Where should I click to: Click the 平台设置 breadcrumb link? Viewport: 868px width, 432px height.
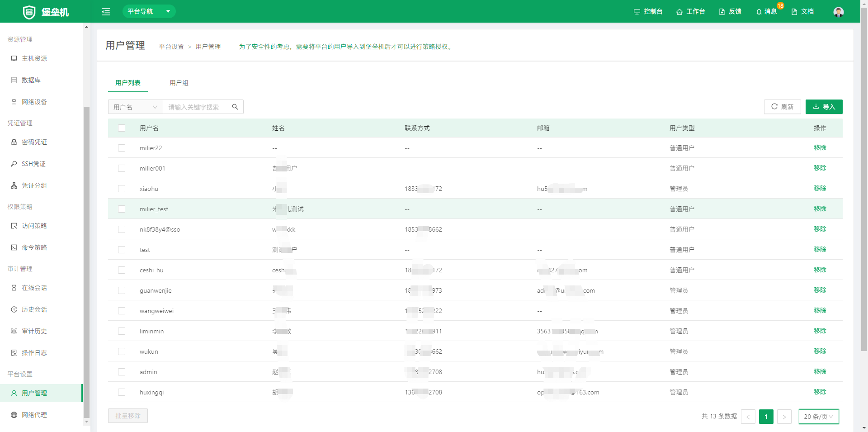171,47
